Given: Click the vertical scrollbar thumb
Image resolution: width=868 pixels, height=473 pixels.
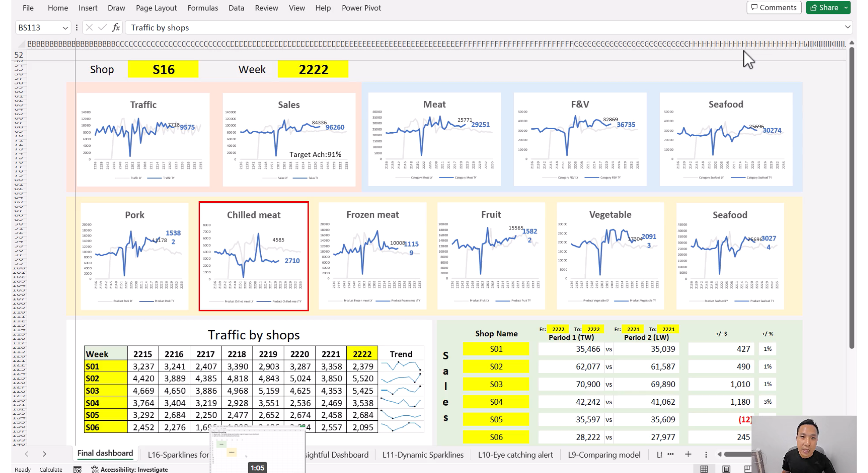Looking at the screenshot, I should click(x=851, y=197).
